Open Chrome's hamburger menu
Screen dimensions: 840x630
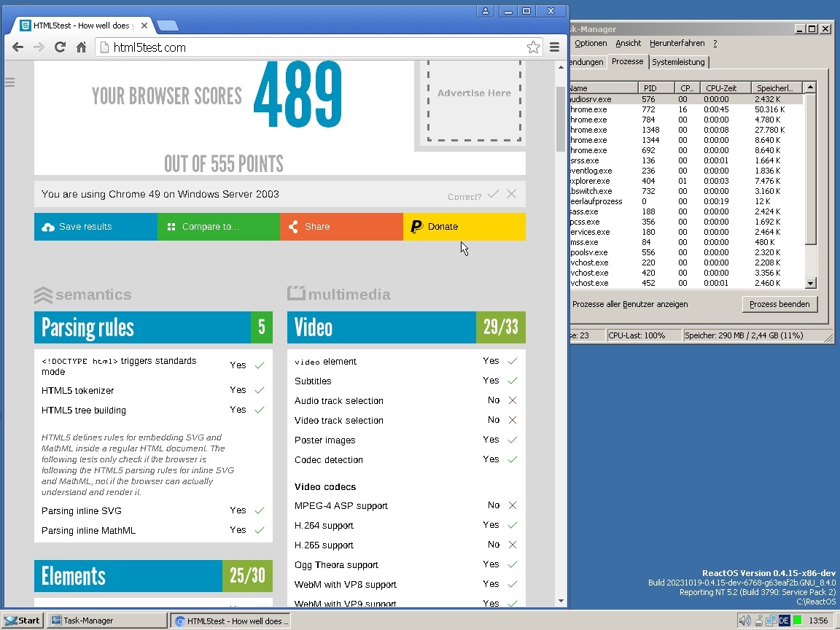[x=554, y=47]
